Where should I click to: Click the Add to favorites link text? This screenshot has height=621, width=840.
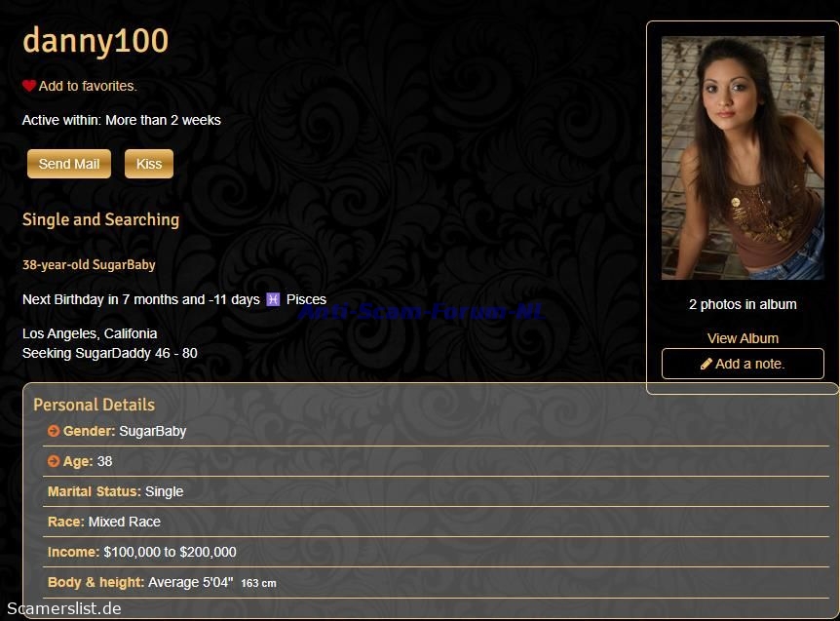88,86
